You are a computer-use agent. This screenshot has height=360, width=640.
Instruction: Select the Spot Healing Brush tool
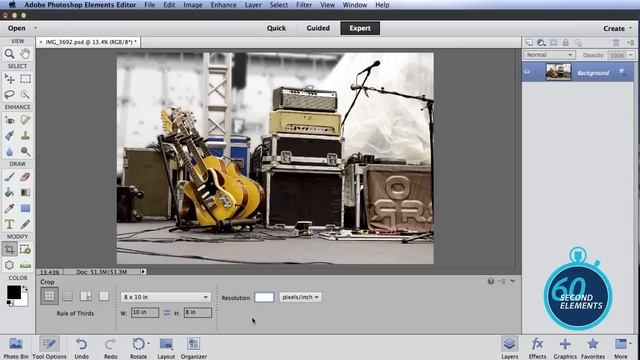coord(25,120)
